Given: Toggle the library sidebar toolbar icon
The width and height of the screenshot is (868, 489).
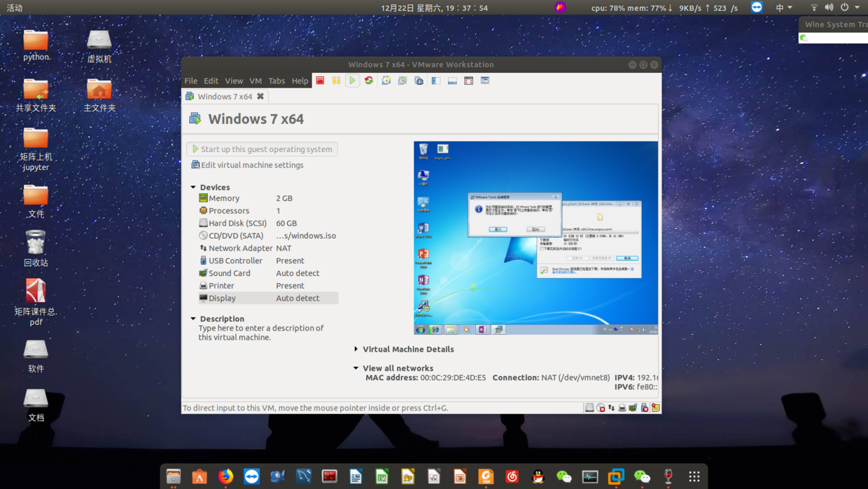Looking at the screenshot, I should pyautogui.click(x=435, y=81).
